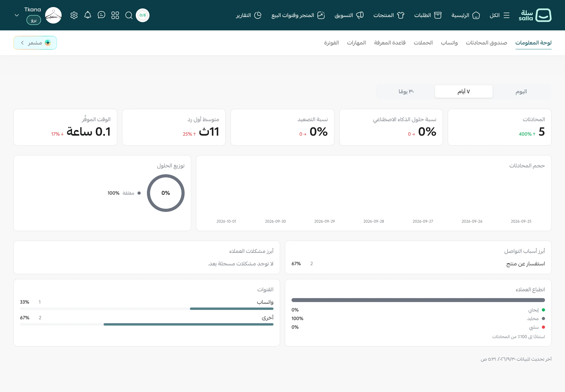This screenshot has height=392, width=565.
Task: Open the الكل hamburger menu
Action: click(x=499, y=15)
